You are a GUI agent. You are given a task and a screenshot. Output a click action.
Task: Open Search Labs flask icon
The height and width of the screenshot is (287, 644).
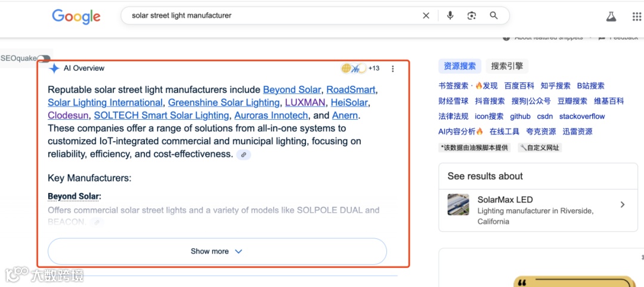pos(612,17)
